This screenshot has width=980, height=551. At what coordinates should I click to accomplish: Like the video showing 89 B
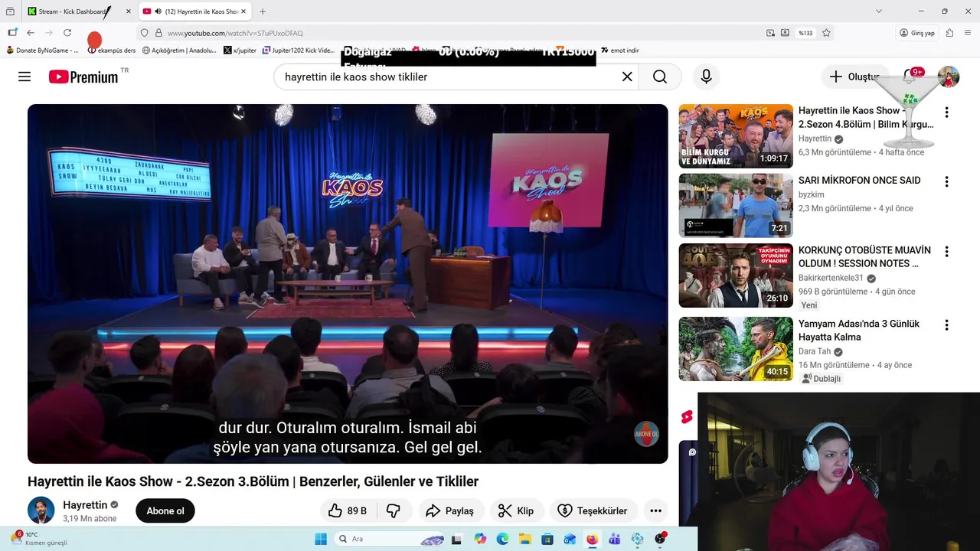tap(348, 510)
